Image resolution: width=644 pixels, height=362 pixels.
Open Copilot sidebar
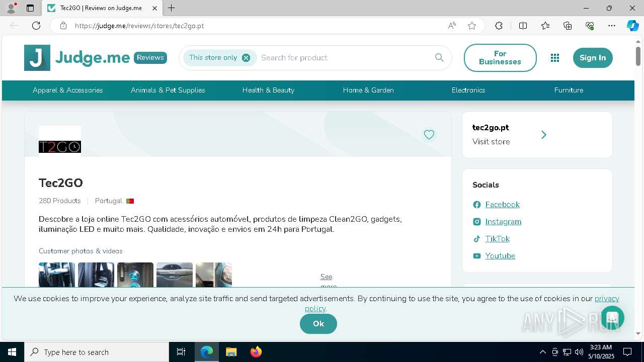click(632, 26)
